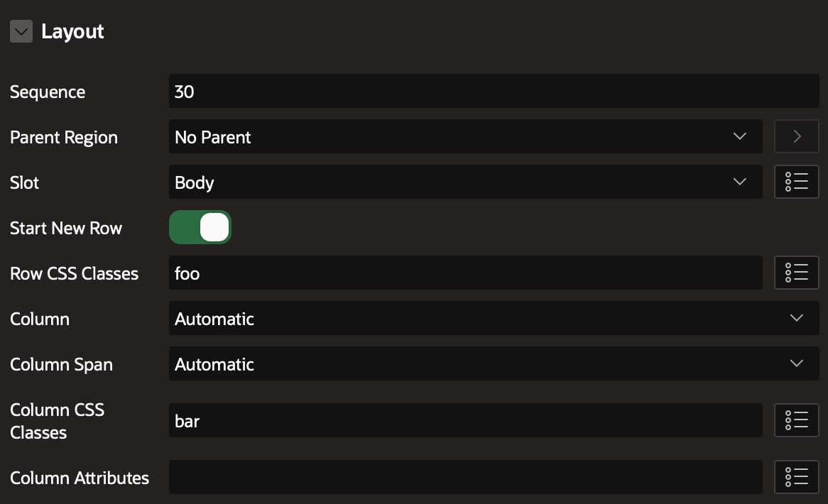This screenshot has height=504, width=828.
Task: Open Column CSS Classes list icon
Action: pyautogui.click(x=796, y=421)
